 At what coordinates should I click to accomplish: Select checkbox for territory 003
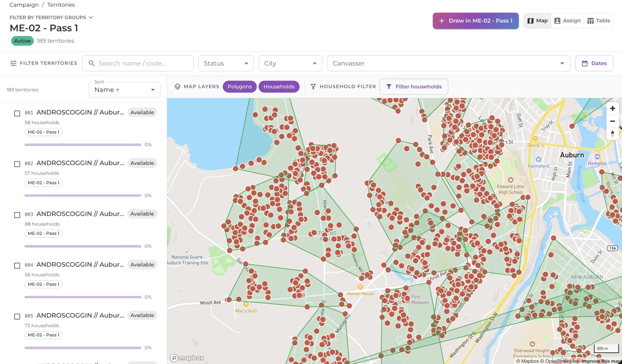(17, 215)
